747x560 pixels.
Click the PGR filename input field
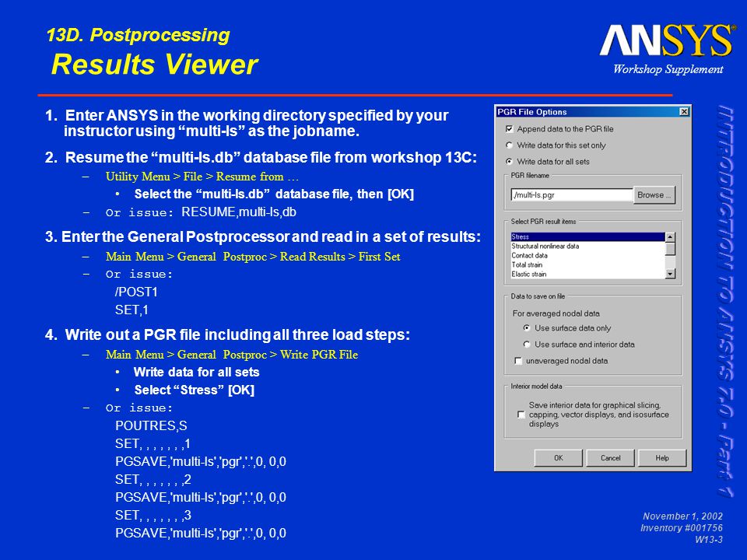point(572,194)
